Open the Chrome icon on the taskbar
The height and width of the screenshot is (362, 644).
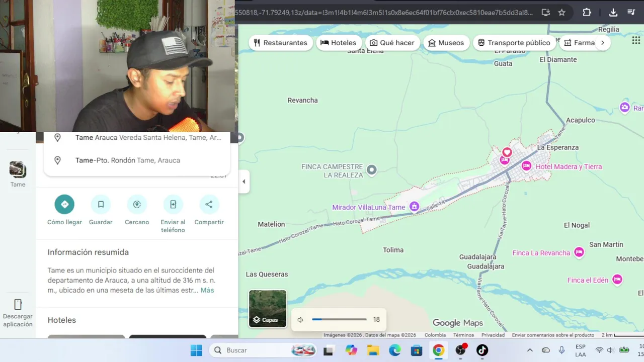[x=439, y=350]
